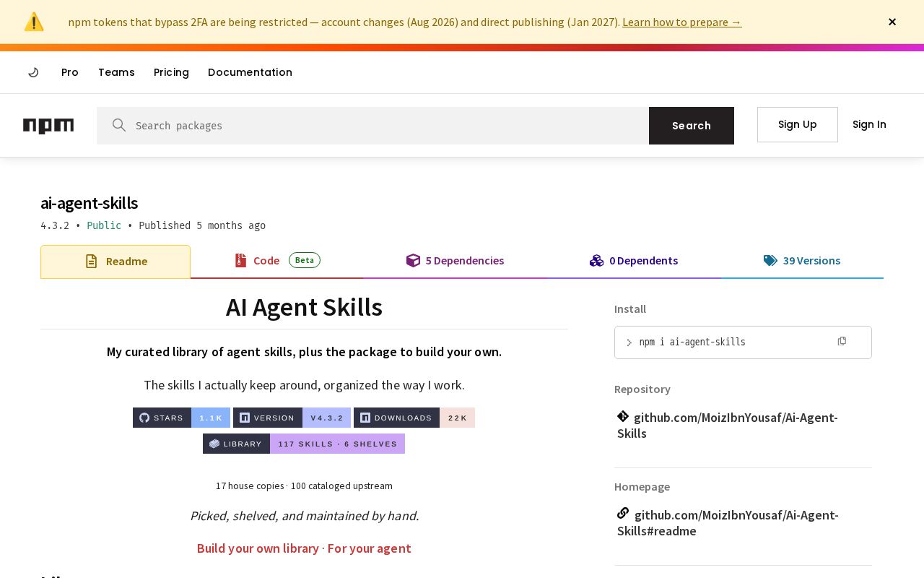
Task: Open the 39 Versions tab
Action: (x=802, y=261)
